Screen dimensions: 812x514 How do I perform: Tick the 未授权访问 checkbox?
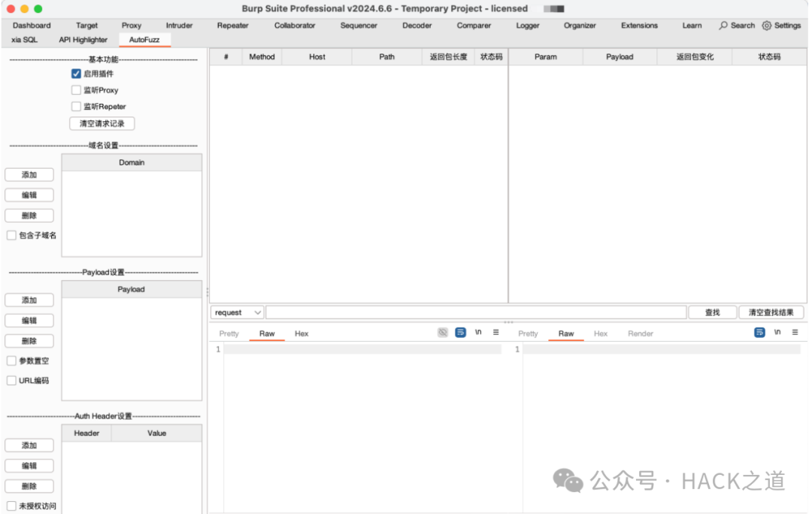point(11,506)
